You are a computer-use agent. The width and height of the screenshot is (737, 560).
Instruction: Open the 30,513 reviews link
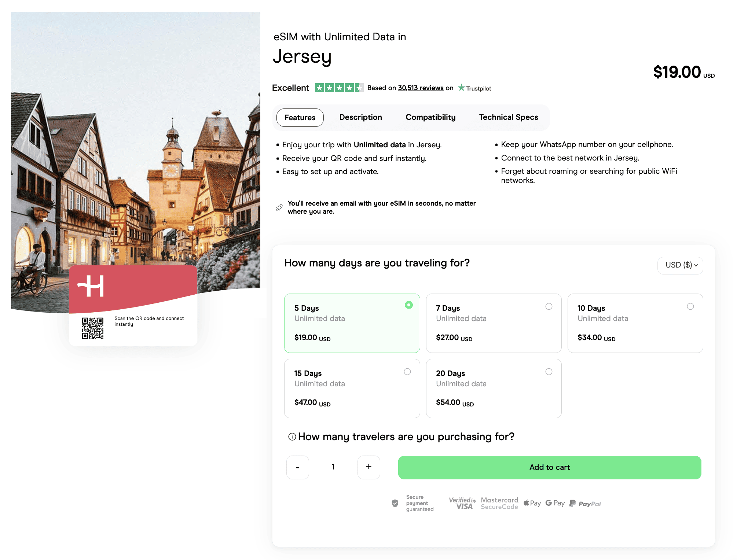420,88
